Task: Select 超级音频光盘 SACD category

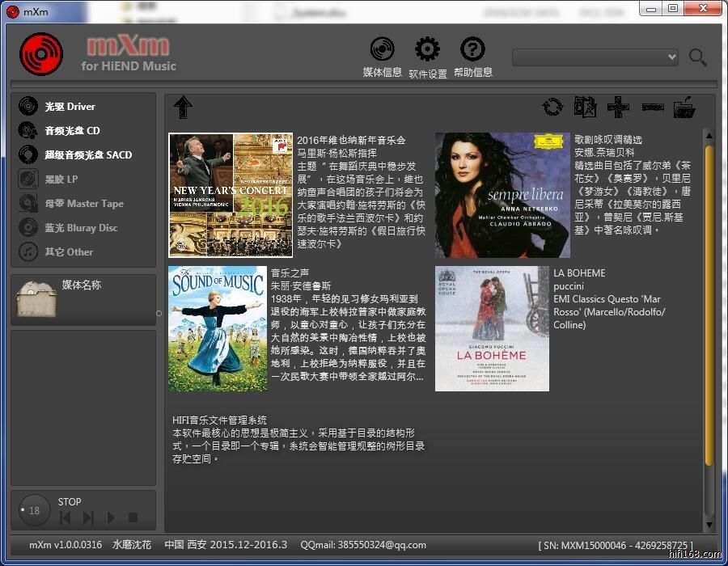Action: click(87, 155)
